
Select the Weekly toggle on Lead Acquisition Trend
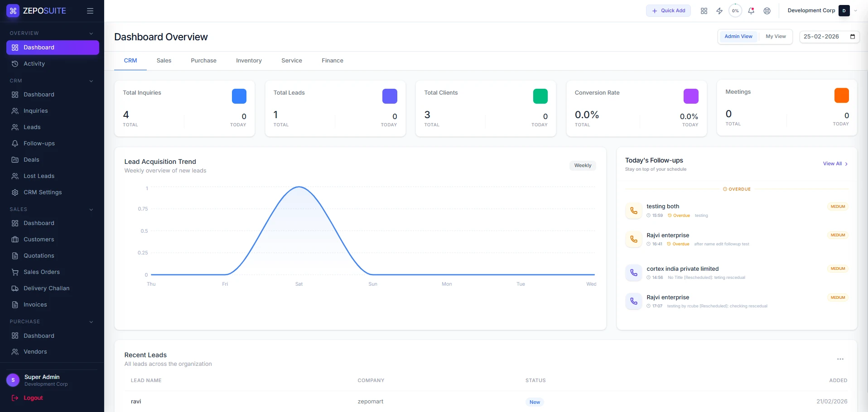click(582, 165)
